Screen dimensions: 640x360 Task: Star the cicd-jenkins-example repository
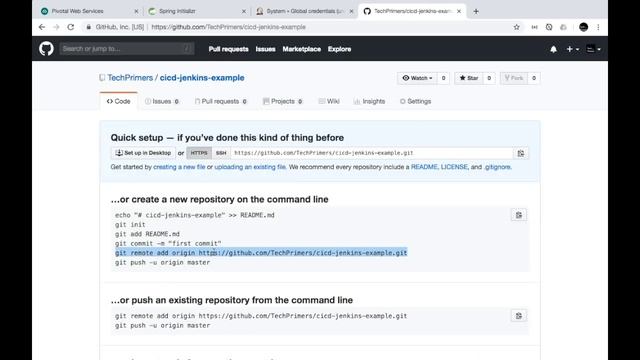click(469, 78)
